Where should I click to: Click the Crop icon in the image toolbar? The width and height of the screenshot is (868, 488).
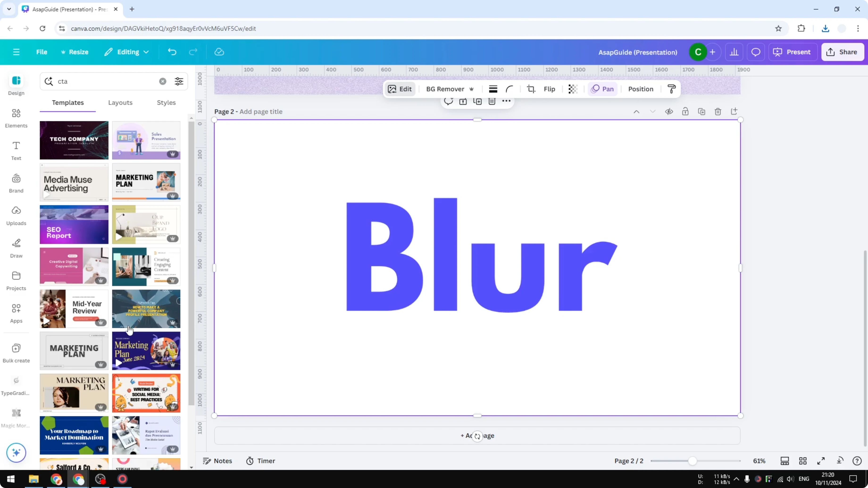pos(531,89)
